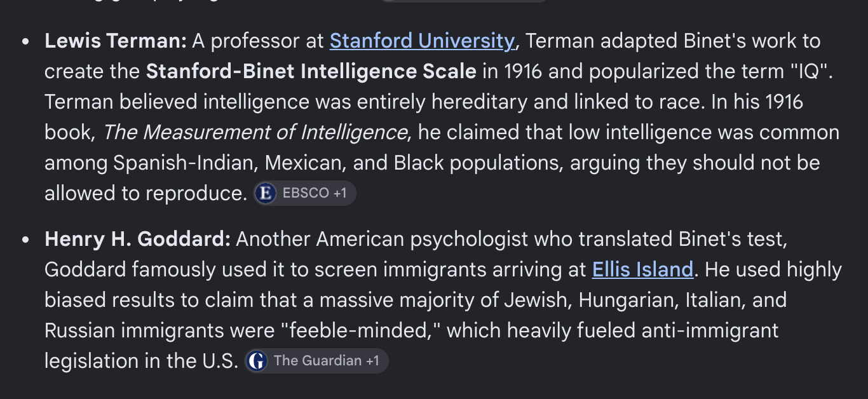Open The Guardian +1 citation chip
The image size is (868, 399).
pos(316,361)
